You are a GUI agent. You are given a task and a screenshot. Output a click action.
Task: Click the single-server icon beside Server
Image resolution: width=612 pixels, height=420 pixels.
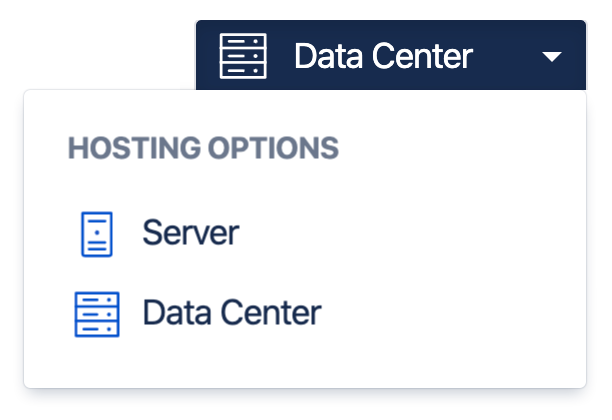[97, 234]
